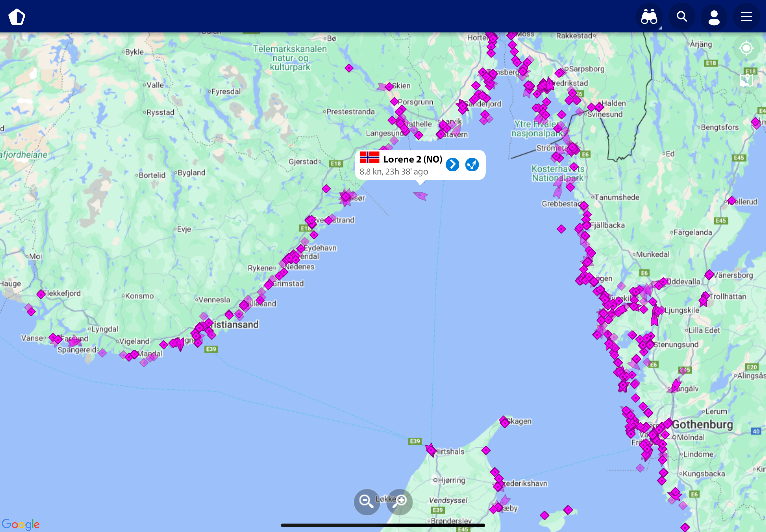Click the Norwegian flag in popup

(369, 157)
